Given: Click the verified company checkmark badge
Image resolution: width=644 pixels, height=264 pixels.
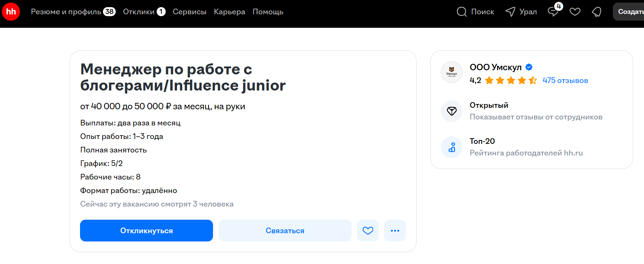Looking at the screenshot, I should 529,67.
